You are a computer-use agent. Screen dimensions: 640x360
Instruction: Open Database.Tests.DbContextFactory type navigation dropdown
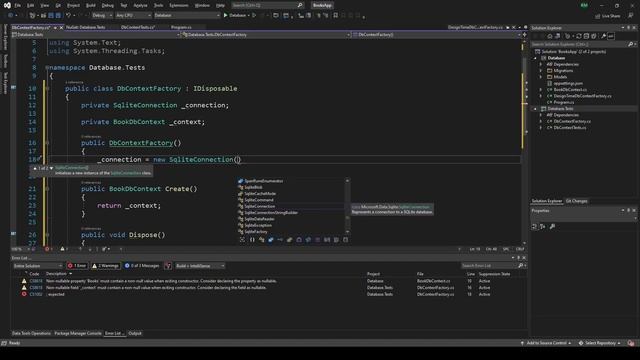pyautogui.click(x=267, y=35)
